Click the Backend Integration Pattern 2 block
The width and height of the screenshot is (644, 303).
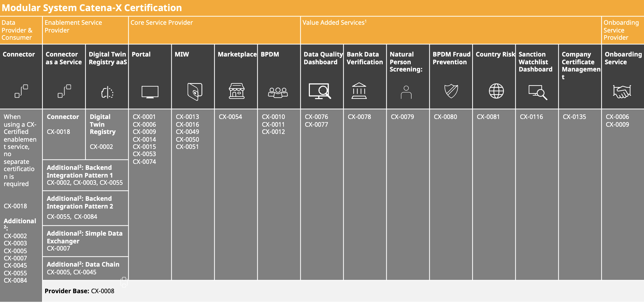click(85, 208)
